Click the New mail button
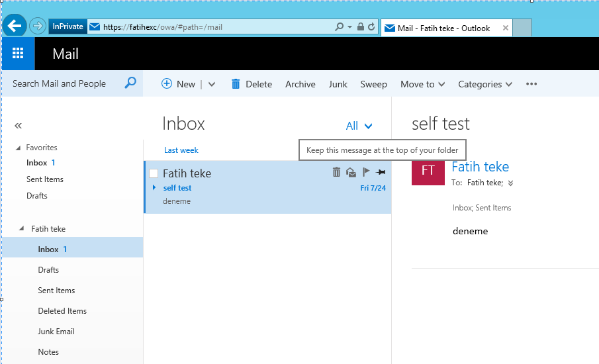Image resolution: width=599 pixels, height=364 pixels. (x=179, y=84)
